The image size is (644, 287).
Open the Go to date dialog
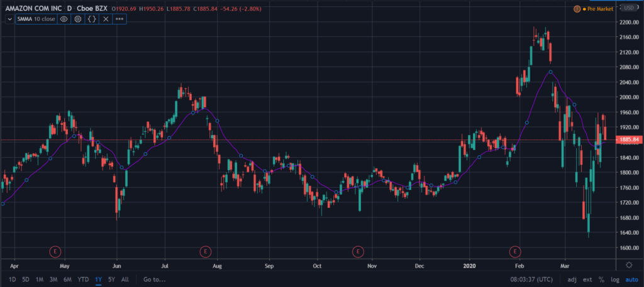point(155,279)
